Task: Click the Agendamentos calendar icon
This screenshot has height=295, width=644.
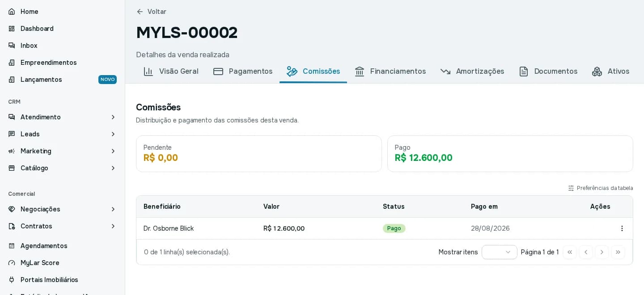Action: [x=12, y=246]
